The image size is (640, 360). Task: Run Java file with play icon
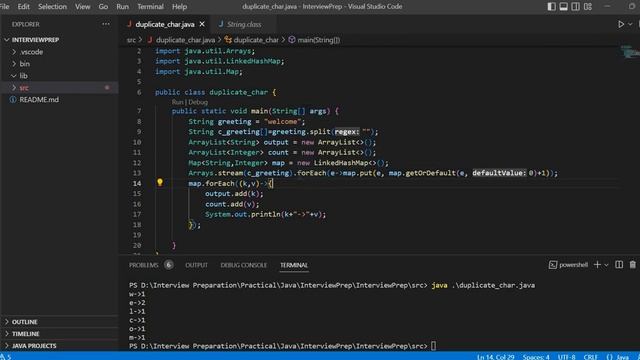(621, 24)
